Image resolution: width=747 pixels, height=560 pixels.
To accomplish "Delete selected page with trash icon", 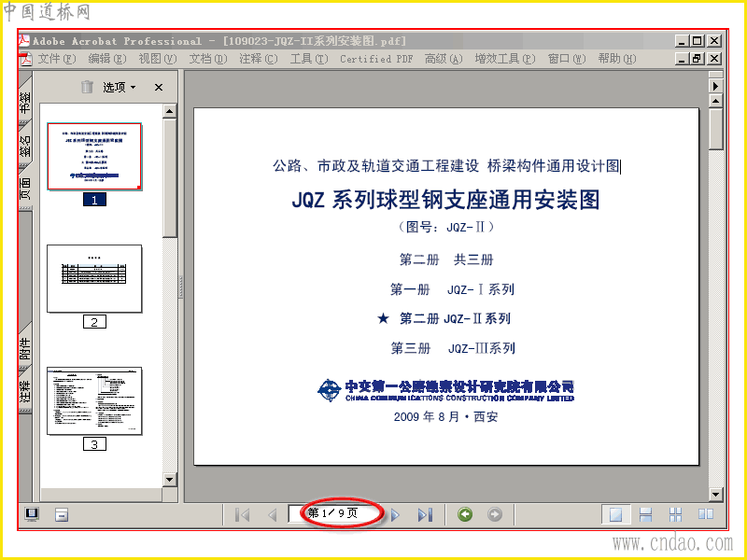I will [x=87, y=87].
